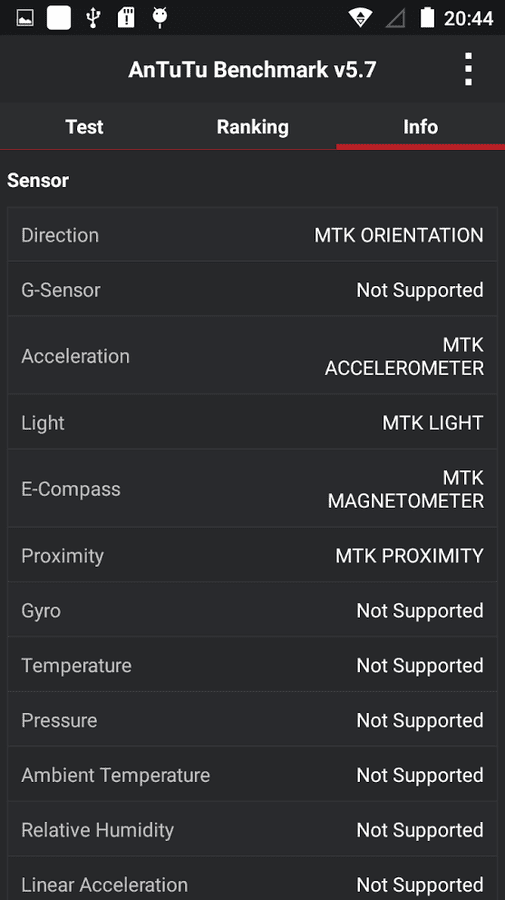
Task: Tap the USB connection status icon
Action: point(92,18)
